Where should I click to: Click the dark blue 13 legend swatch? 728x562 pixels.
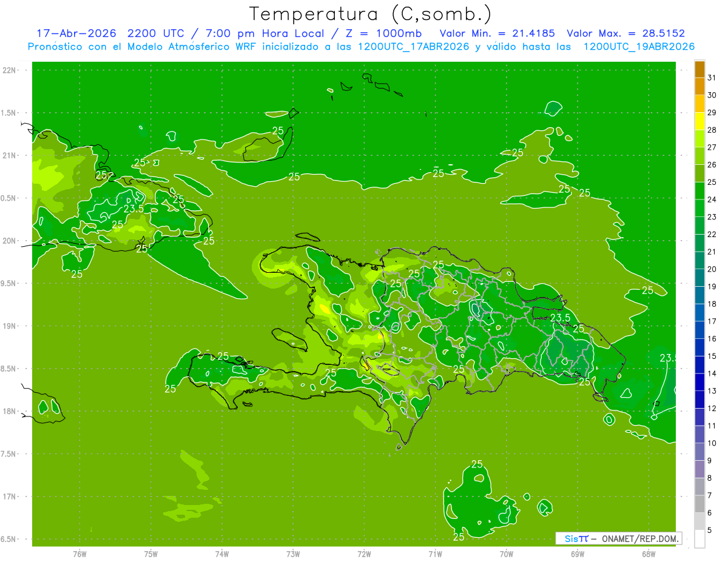(x=699, y=383)
